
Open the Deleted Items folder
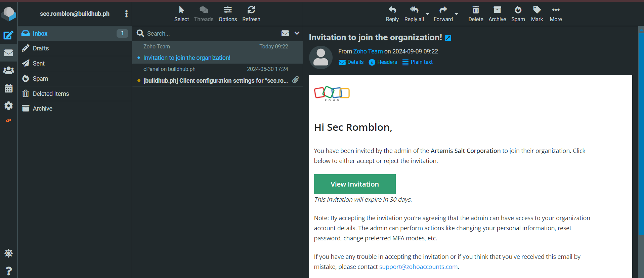click(x=51, y=94)
